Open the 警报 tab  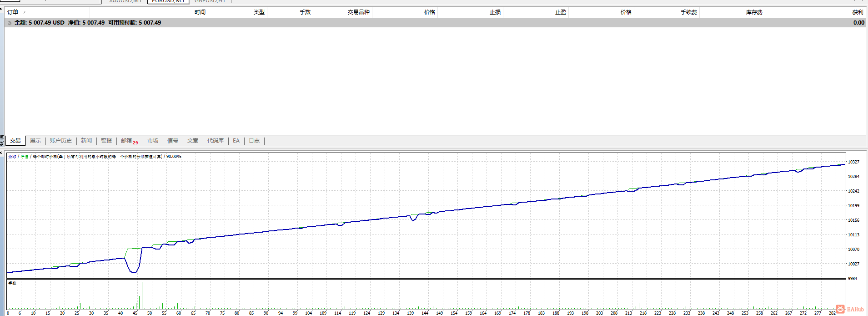(106, 141)
